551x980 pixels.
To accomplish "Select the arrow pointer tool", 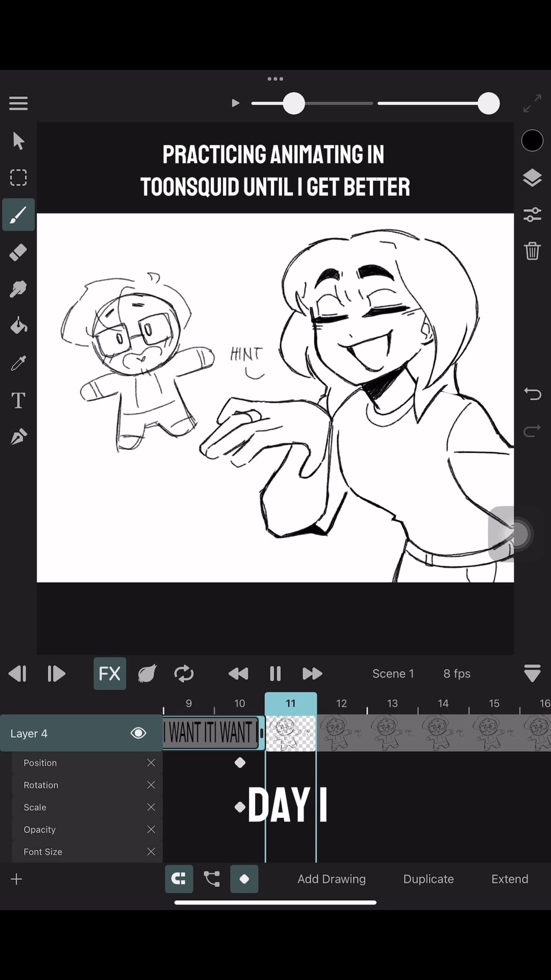I will 18,141.
